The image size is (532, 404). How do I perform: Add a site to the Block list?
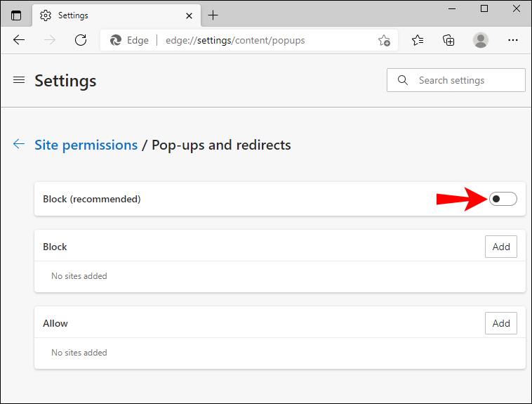pos(501,247)
